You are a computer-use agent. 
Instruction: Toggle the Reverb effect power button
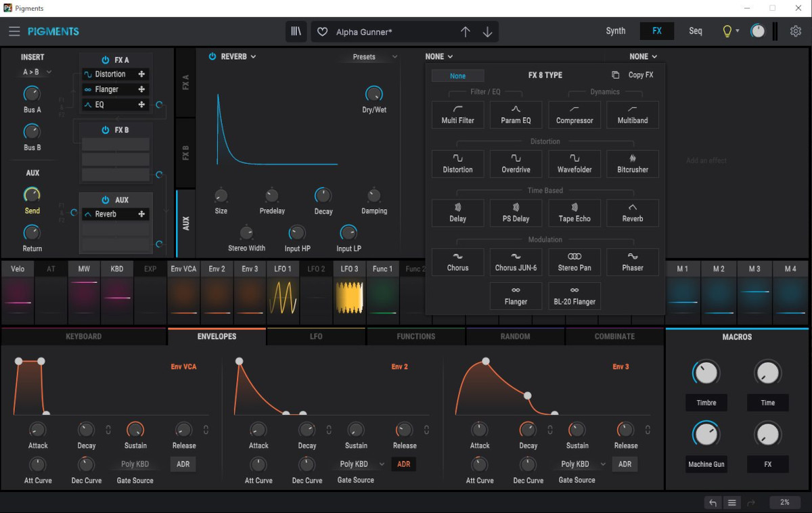pos(212,57)
